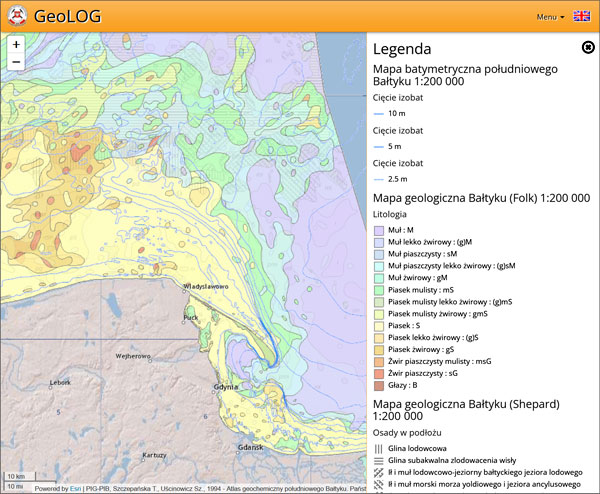
Task: Click the Piasek mulisty lekko żwirowy (g)mS swatch
Action: (x=378, y=302)
